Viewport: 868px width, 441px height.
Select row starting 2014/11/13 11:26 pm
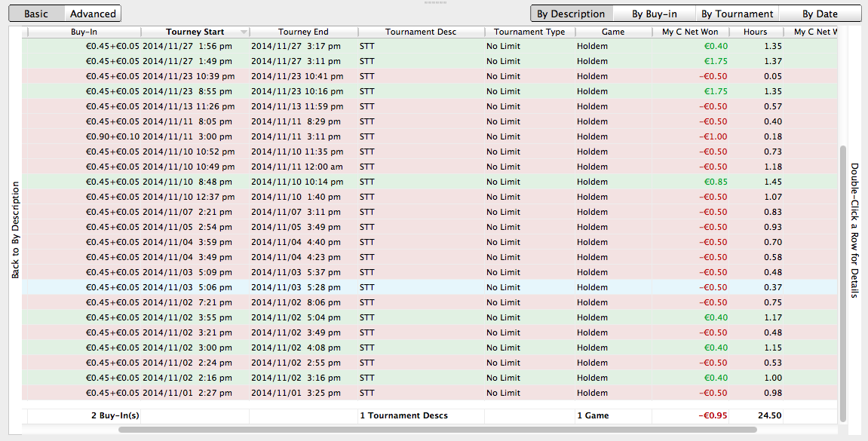click(x=430, y=106)
